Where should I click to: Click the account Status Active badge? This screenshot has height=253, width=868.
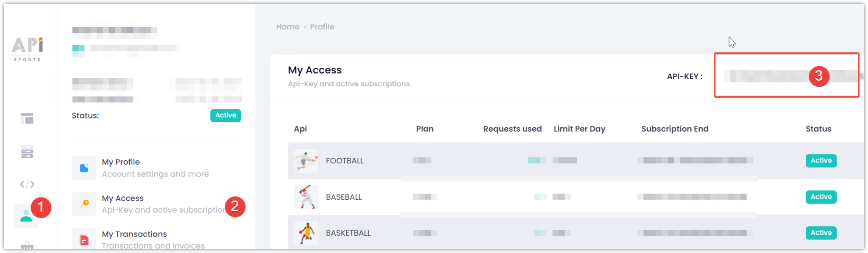(x=225, y=115)
